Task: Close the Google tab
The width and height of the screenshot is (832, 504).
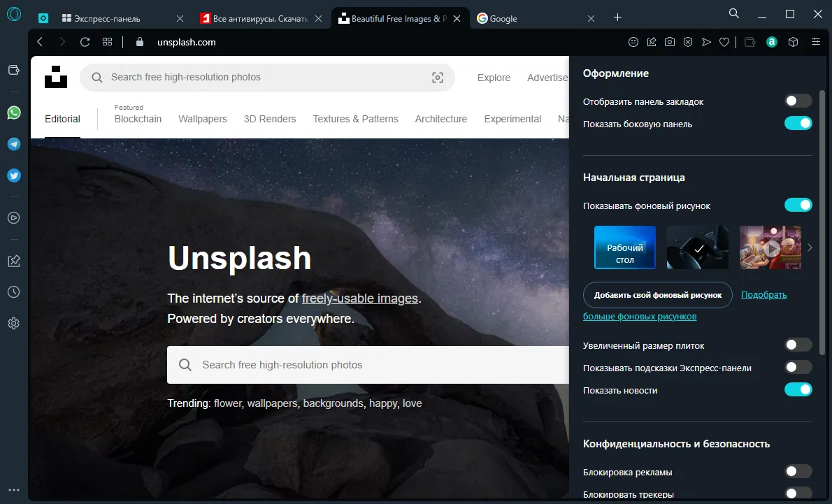Action: 591,19
